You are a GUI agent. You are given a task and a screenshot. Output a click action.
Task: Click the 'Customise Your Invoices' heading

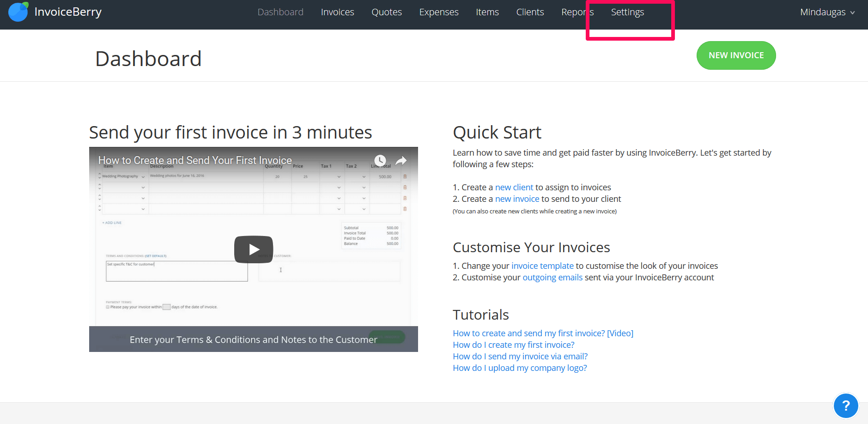pyautogui.click(x=531, y=248)
